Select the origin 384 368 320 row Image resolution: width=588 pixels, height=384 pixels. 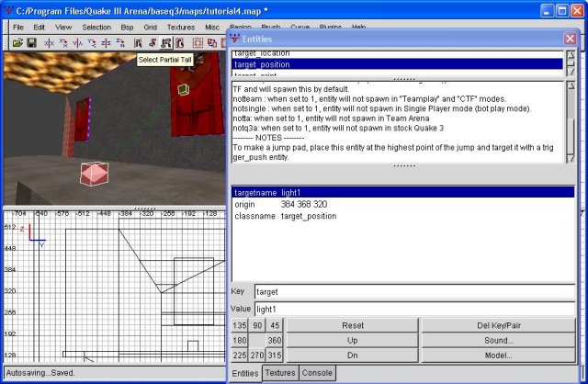[x=403, y=204]
